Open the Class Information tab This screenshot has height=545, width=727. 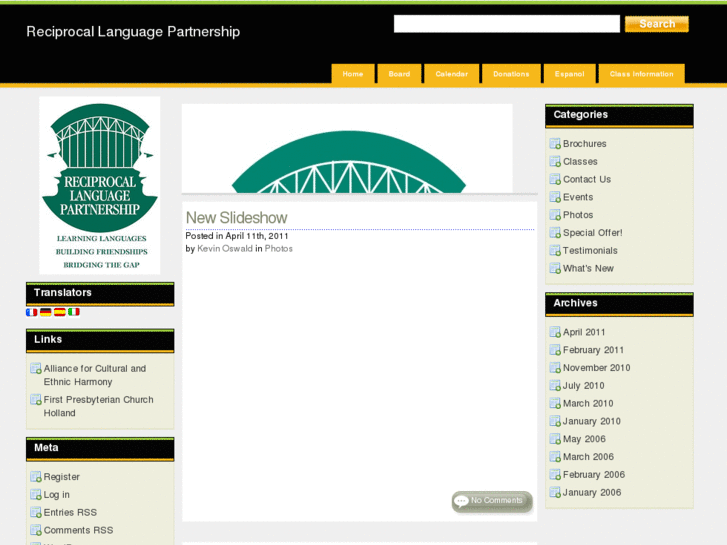(641, 74)
